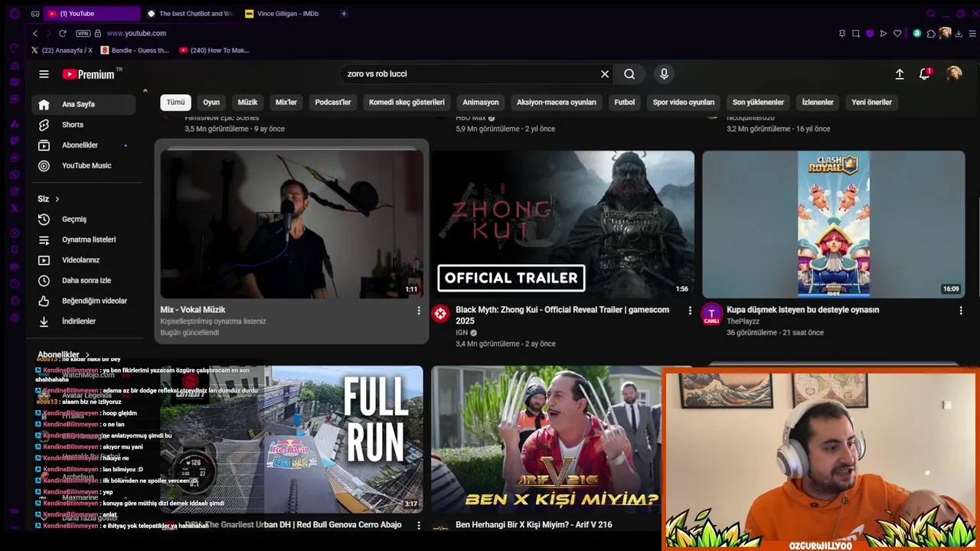Open options for Black Myth: Zhong Kui video
Viewport: 980px width, 551px height.
point(690,311)
